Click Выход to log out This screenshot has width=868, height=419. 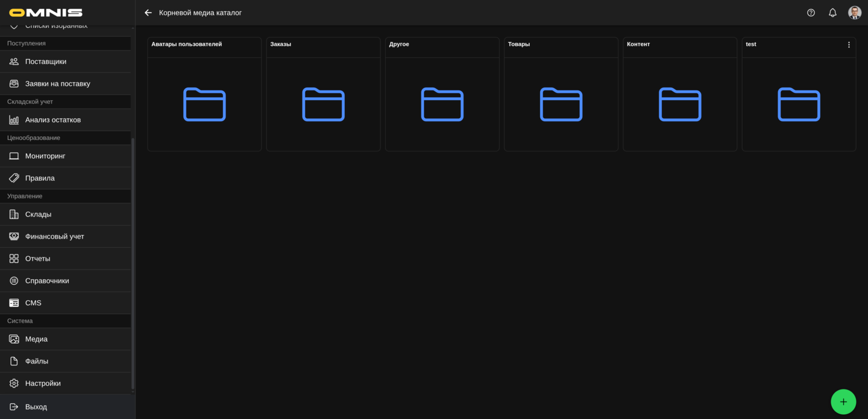pos(36,407)
